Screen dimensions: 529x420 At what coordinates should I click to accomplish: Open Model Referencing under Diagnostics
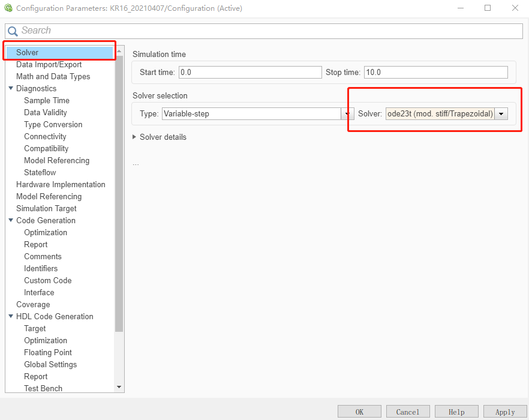(56, 160)
